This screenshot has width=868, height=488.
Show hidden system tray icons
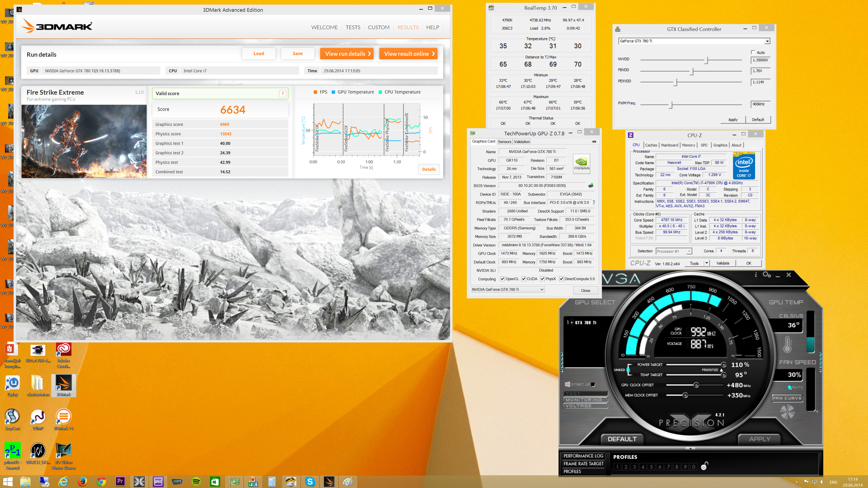click(797, 482)
